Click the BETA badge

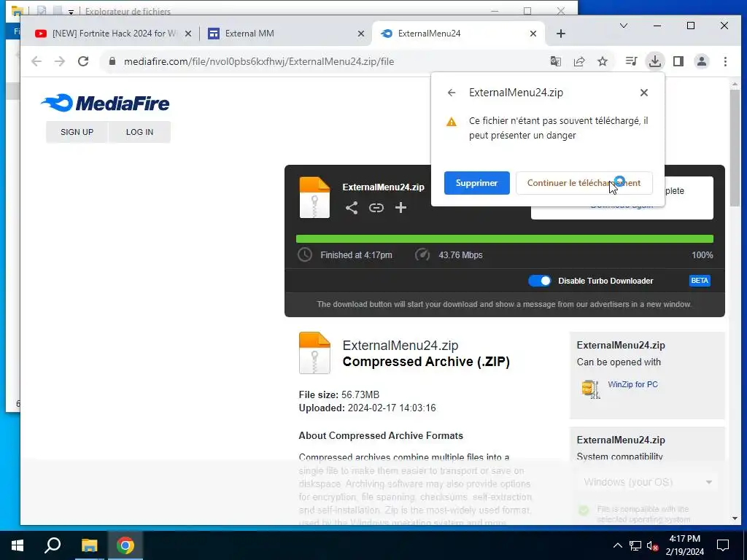[700, 281]
